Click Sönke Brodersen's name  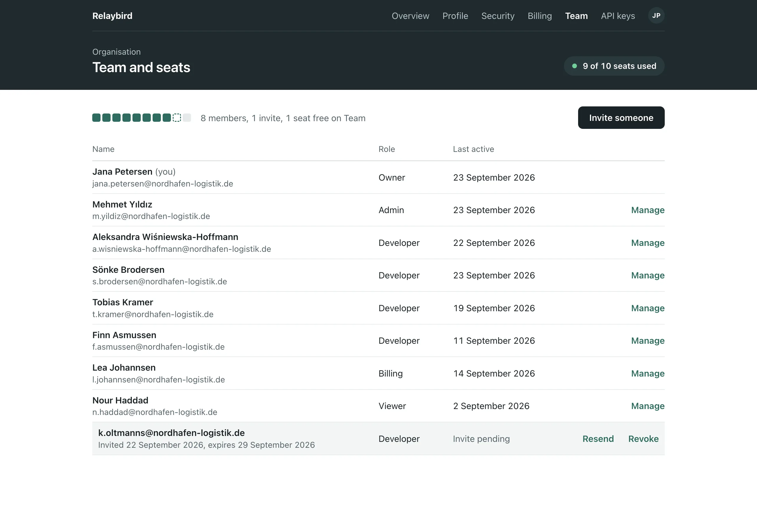[x=128, y=270]
